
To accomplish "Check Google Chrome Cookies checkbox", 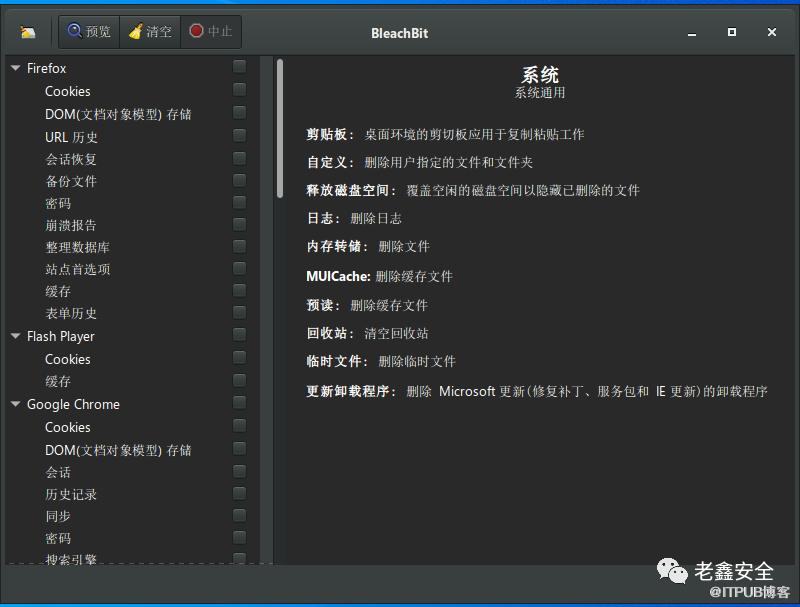I will pos(239,426).
